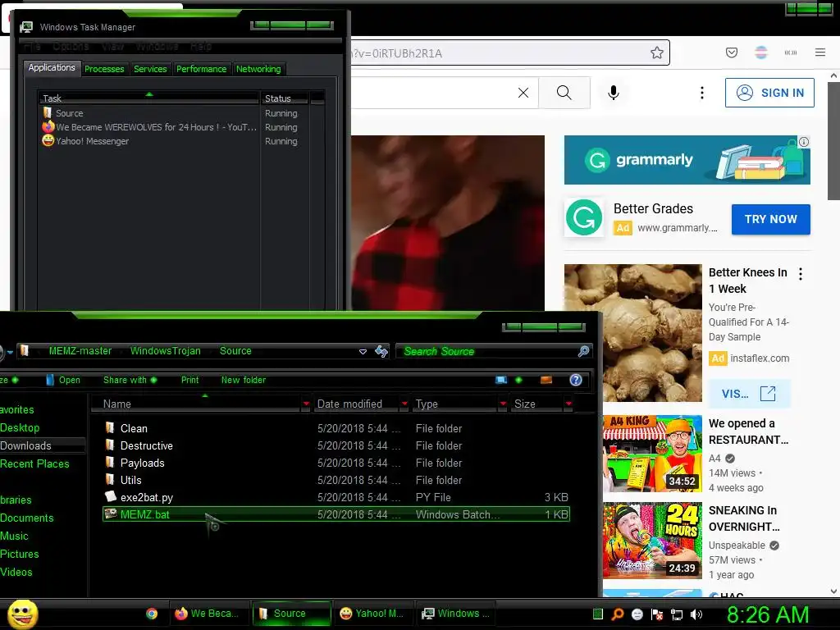Click Open in Explorer toolbar
The height and width of the screenshot is (630, 840).
63,380
